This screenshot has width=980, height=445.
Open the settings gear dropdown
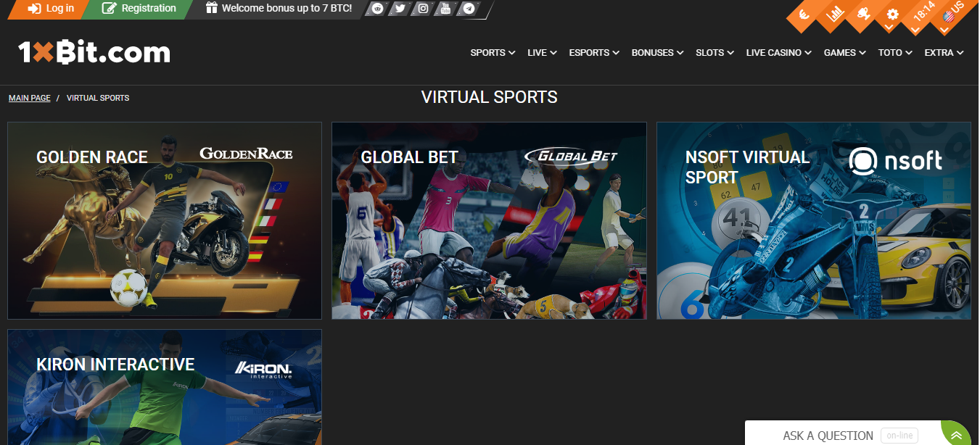tap(892, 14)
